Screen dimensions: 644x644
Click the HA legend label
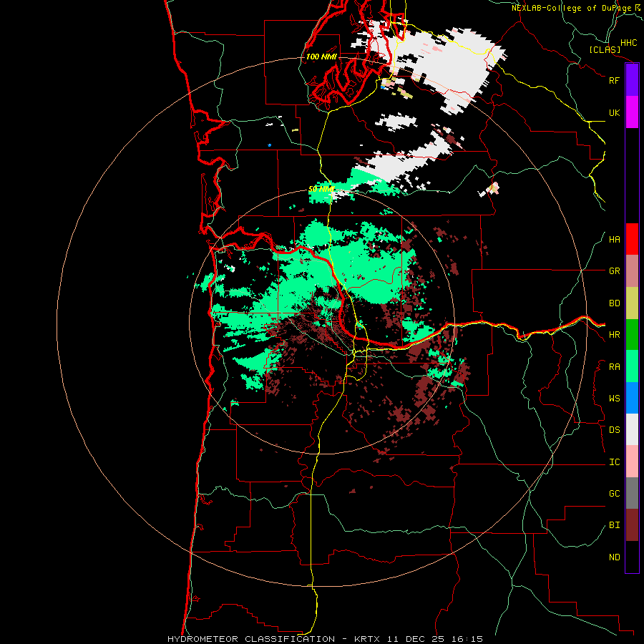[x=614, y=240]
